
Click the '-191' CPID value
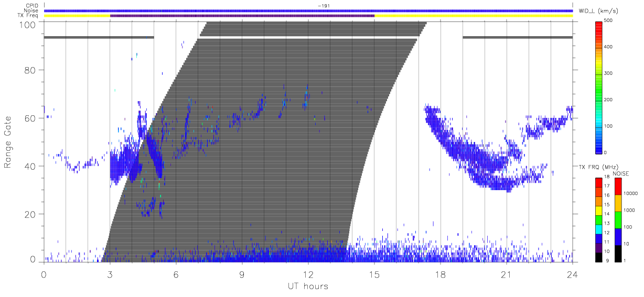pyautogui.click(x=323, y=5)
